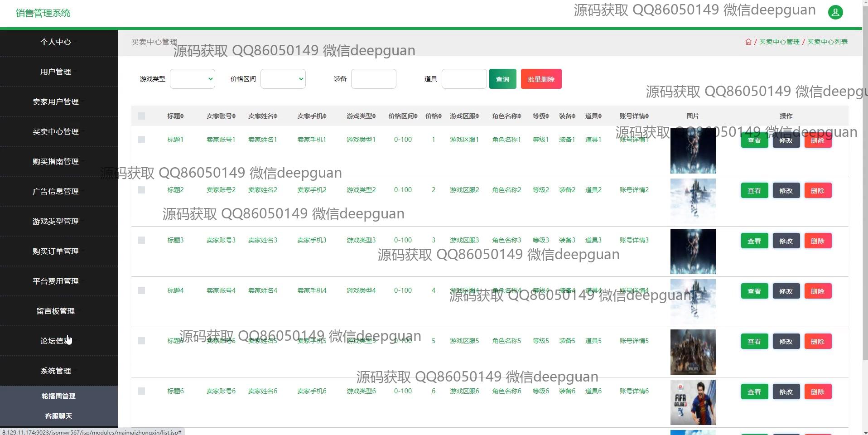Open 轮播图管理 submenu item
The height and width of the screenshot is (435, 868).
(x=58, y=396)
